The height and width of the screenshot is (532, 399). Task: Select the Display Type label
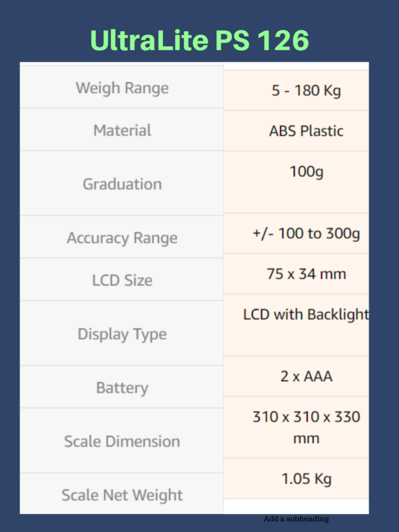point(122,334)
